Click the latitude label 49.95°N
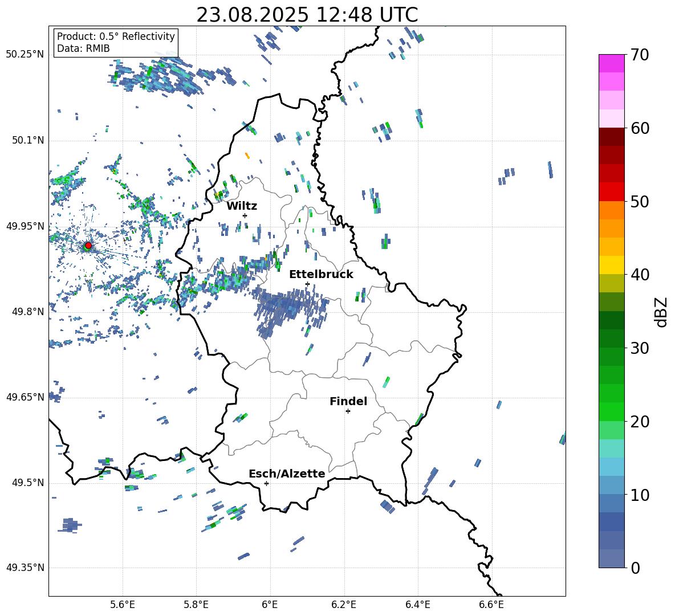Screen dimensions: 675x616 pyautogui.click(x=25, y=226)
